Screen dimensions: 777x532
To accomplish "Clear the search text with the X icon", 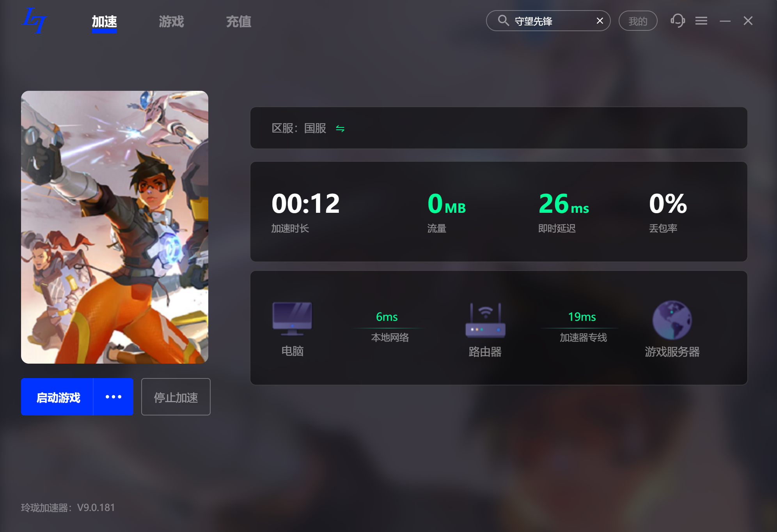I will [600, 21].
